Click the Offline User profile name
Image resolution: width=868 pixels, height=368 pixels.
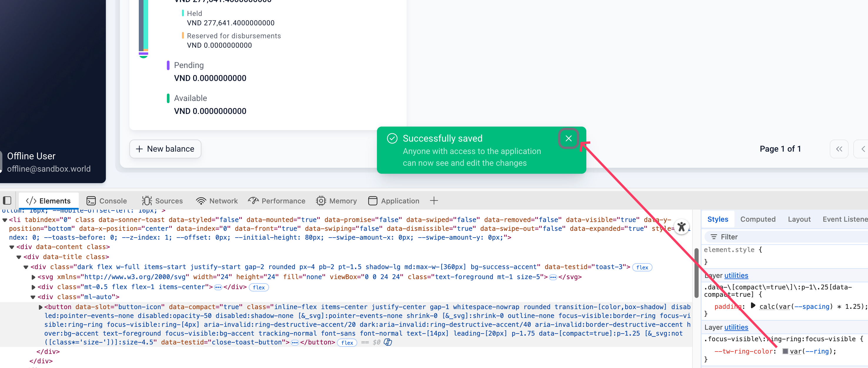click(x=31, y=156)
